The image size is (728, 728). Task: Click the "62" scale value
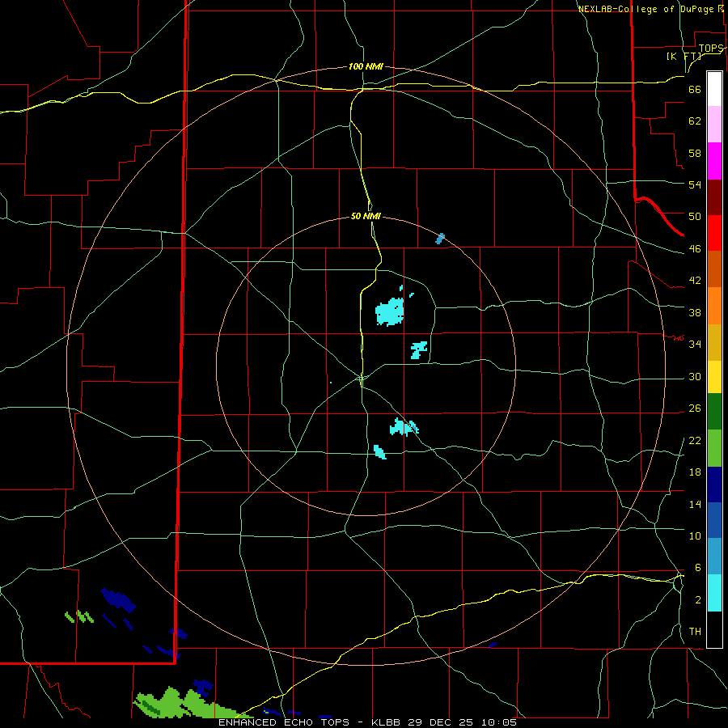[x=695, y=121]
